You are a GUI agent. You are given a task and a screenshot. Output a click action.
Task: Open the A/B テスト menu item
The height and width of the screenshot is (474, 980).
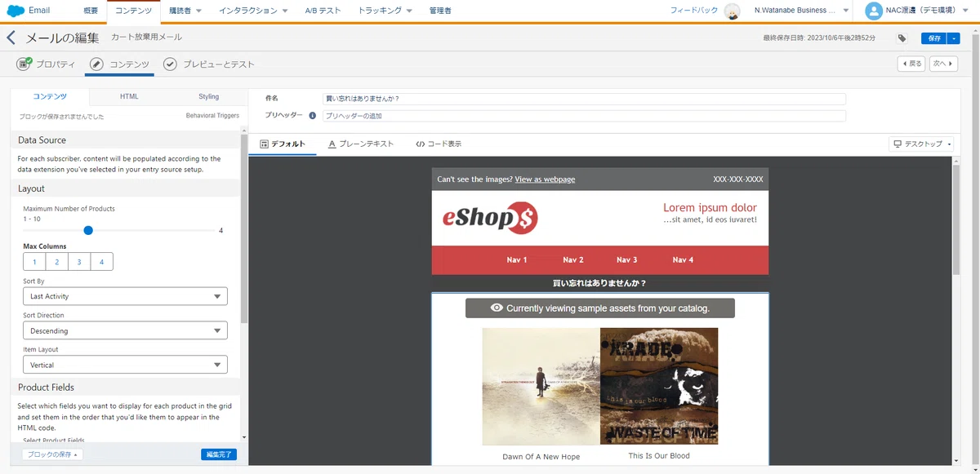tap(323, 11)
